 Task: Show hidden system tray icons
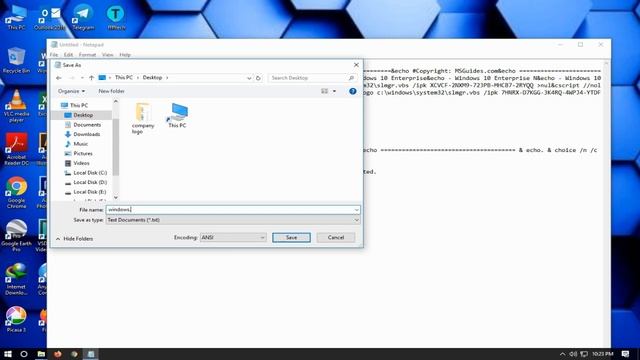[562, 354]
